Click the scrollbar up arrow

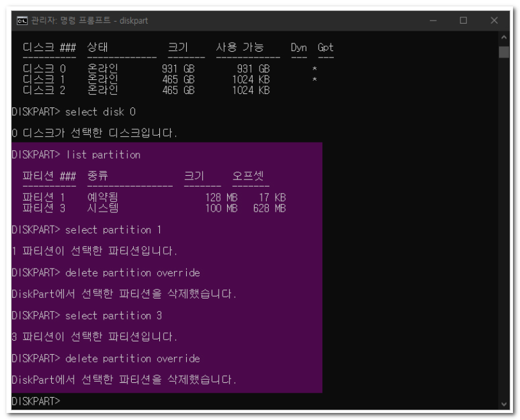coord(504,37)
